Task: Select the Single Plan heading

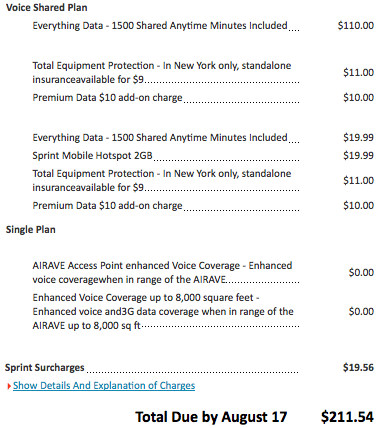Action: click(31, 230)
